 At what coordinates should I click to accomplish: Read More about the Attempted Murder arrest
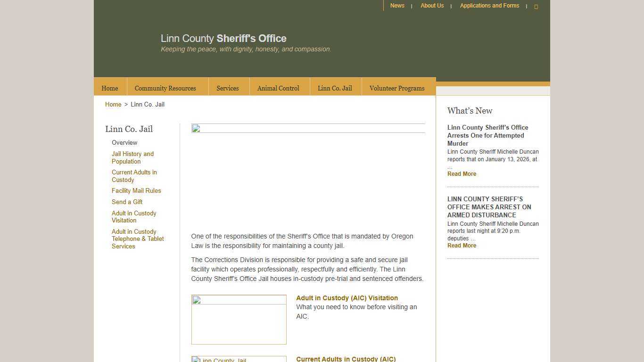coord(462,173)
